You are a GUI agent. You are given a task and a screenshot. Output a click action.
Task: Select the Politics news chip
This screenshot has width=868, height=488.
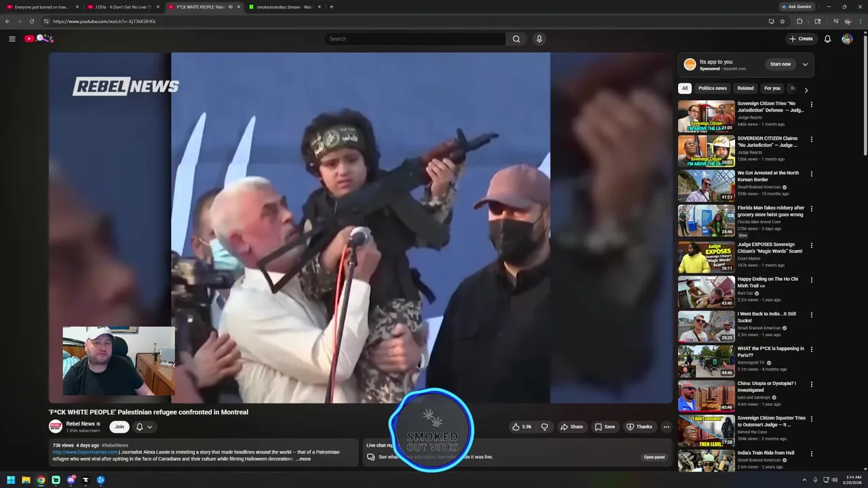pos(712,88)
